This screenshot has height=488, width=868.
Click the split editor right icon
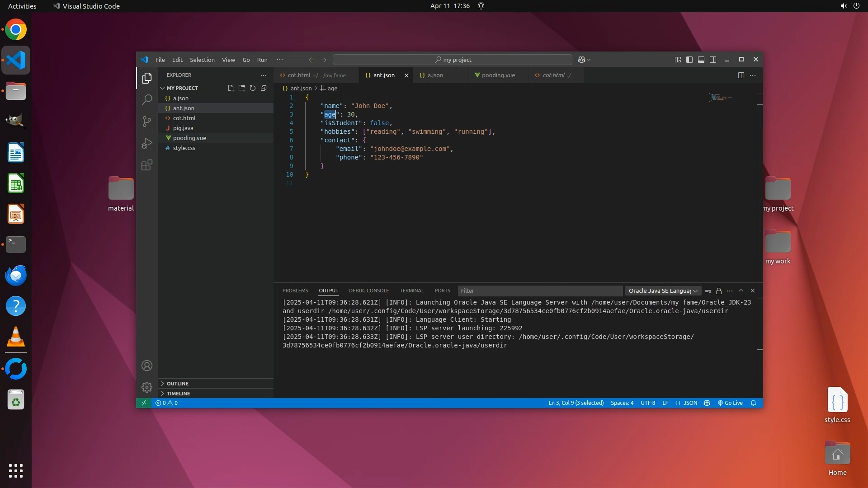point(741,75)
